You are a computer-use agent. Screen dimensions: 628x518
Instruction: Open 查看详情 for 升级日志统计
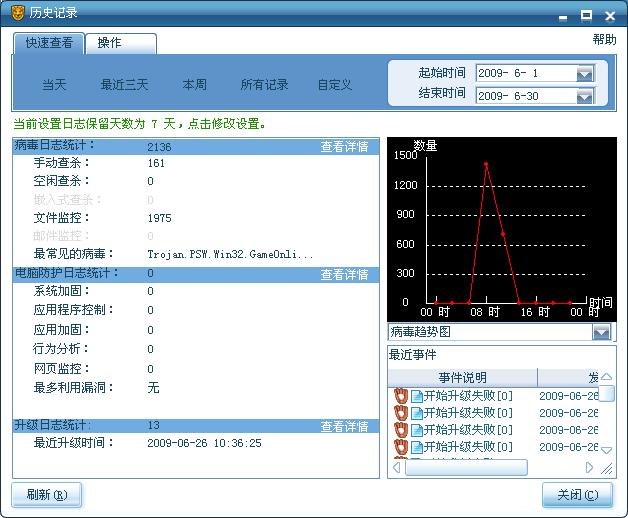click(344, 426)
